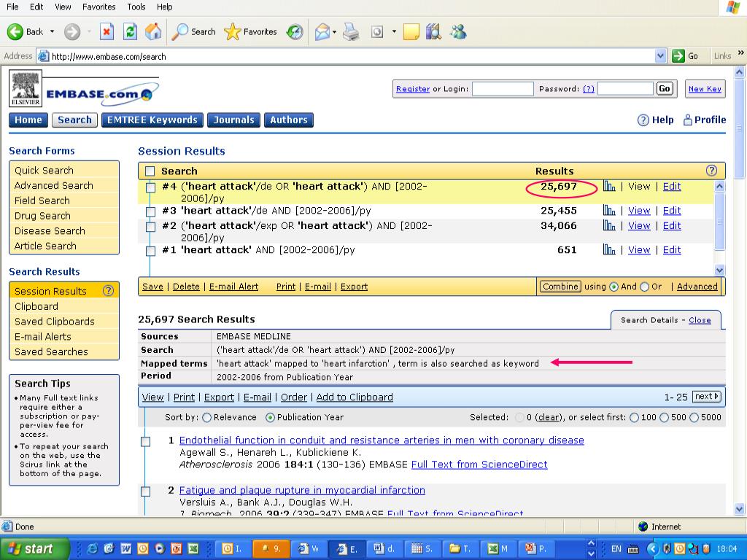Select first 100 results radio button
747x560 pixels.
(x=634, y=418)
